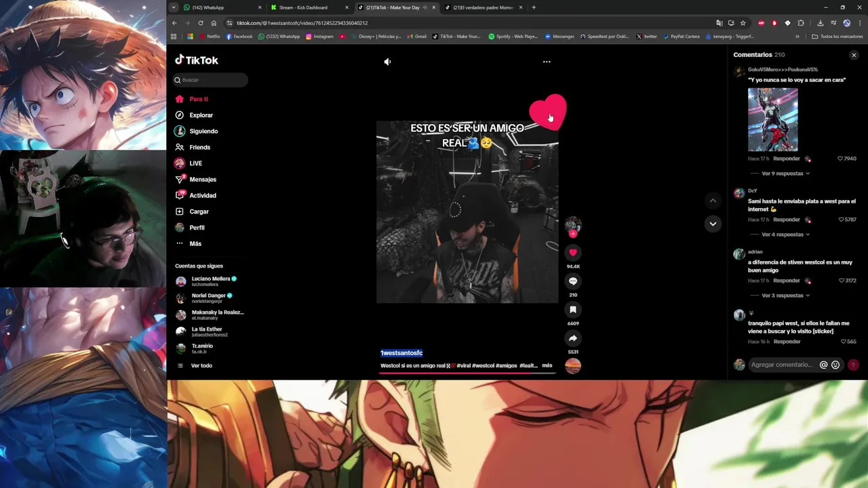Viewport: 868px width, 488px height.
Task: Open the Netflix bookmark
Action: point(210,37)
